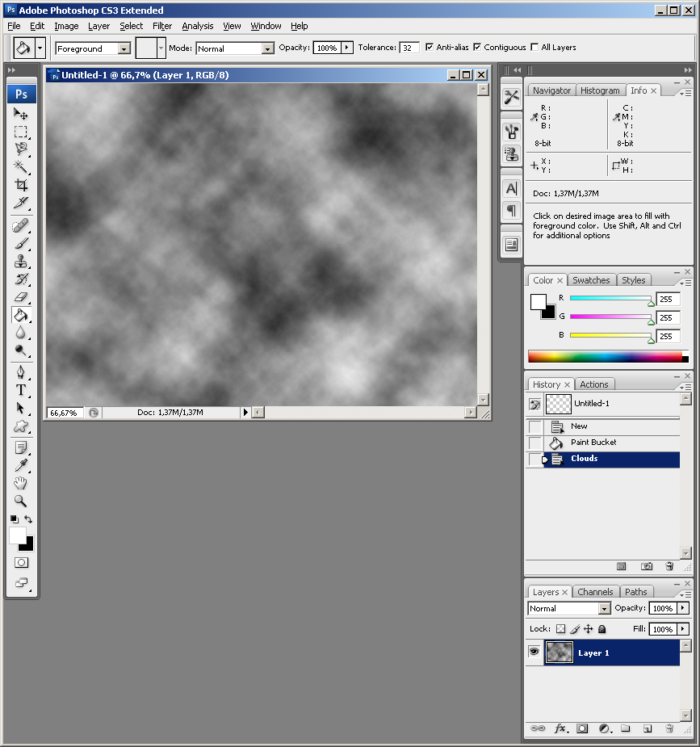This screenshot has height=747, width=700.
Task: Open the paint bucket Mode dropdown
Action: pos(235,48)
